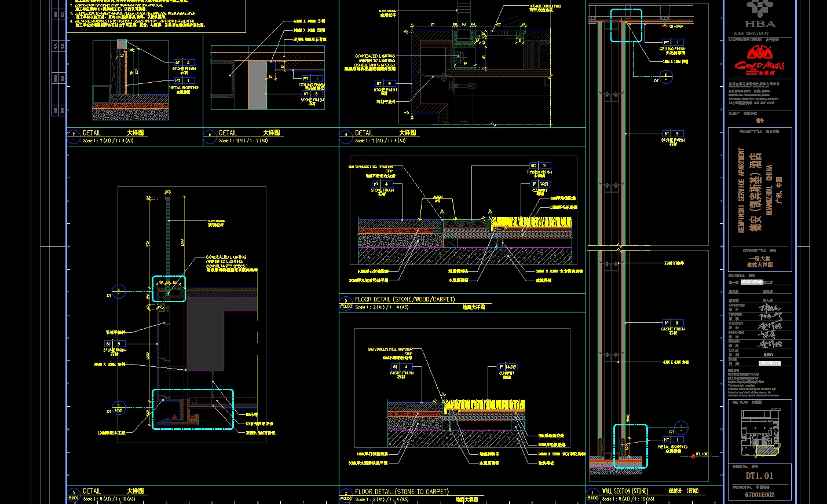827x504 pixels.
Task: Click the APPROVED signature
Action: [x=770, y=307]
